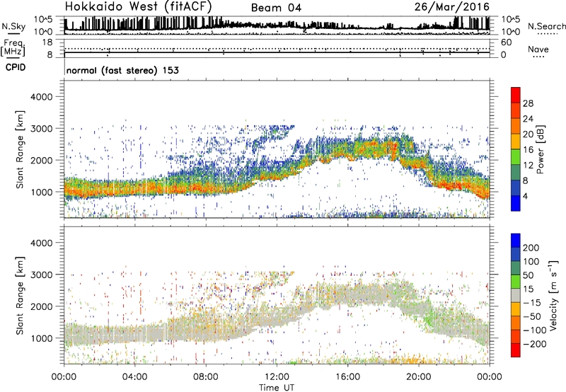Click the '16:00' time tick label

347,377
